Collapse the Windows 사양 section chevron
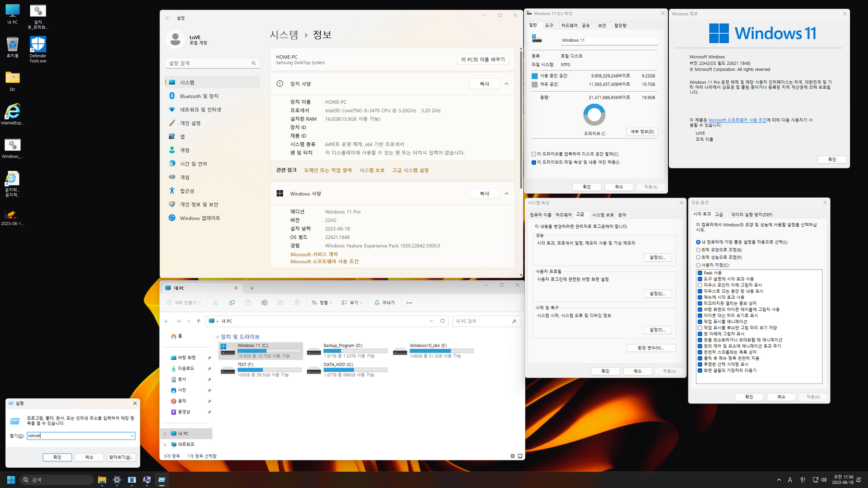Viewport: 868px width, 488px height. pyautogui.click(x=507, y=193)
